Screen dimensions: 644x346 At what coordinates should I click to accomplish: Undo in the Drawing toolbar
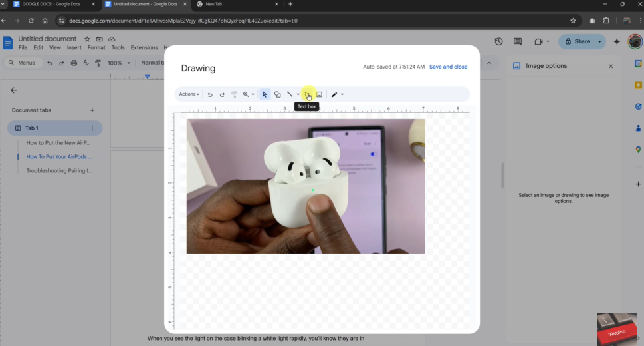(x=210, y=94)
